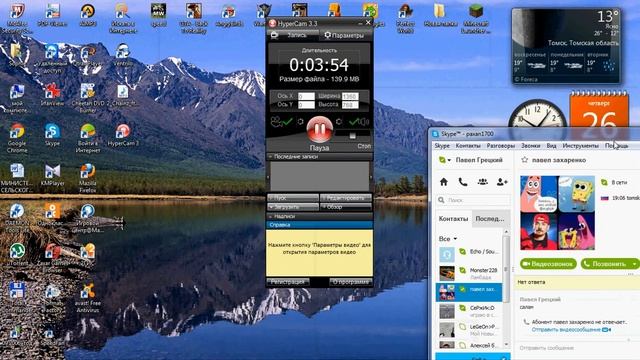Screen dimensions: 640x360
Task: Select Monster228 contact in Skype list
Action: pos(469,273)
